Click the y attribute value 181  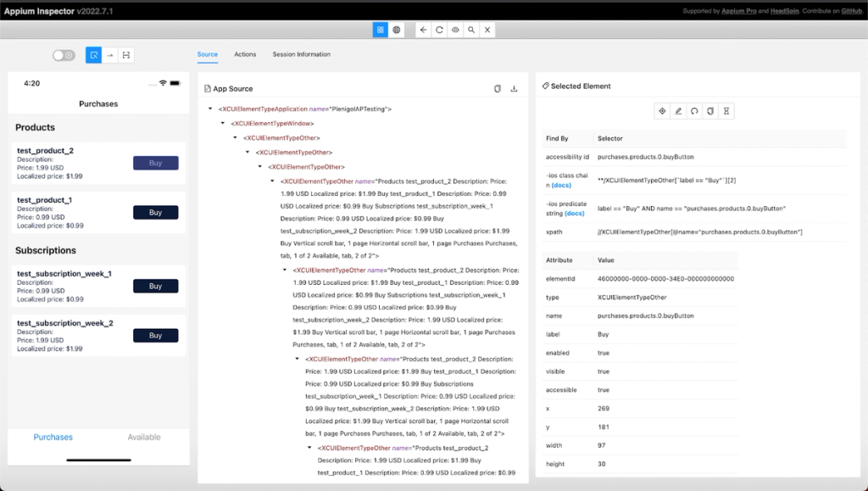click(x=604, y=427)
